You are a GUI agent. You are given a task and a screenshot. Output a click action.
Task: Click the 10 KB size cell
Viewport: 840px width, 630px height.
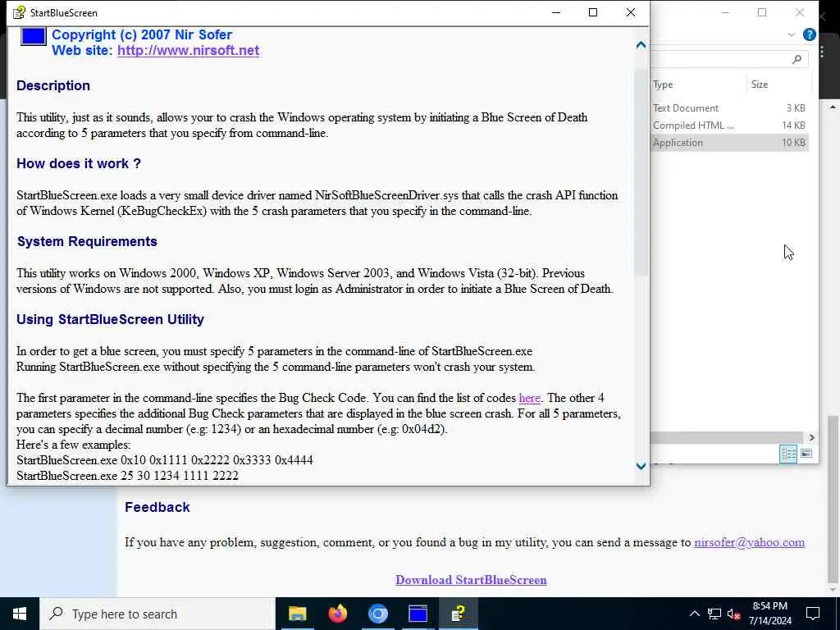(x=793, y=143)
